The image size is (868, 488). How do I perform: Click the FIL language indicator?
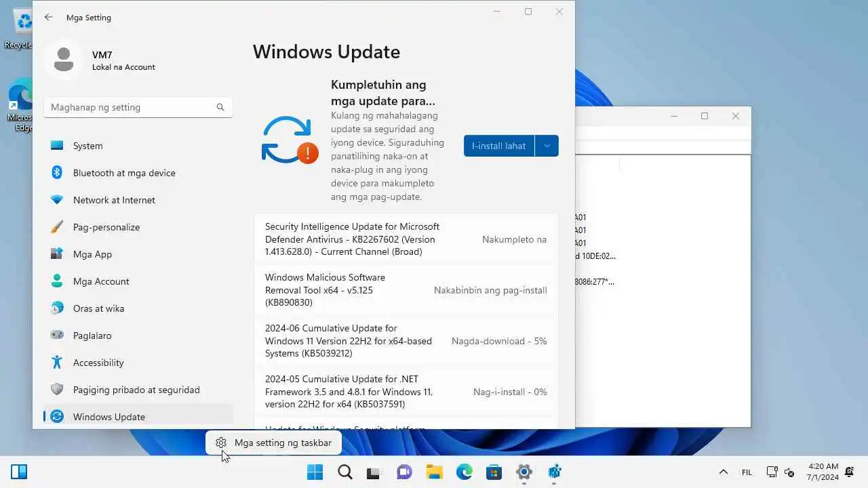point(747,472)
